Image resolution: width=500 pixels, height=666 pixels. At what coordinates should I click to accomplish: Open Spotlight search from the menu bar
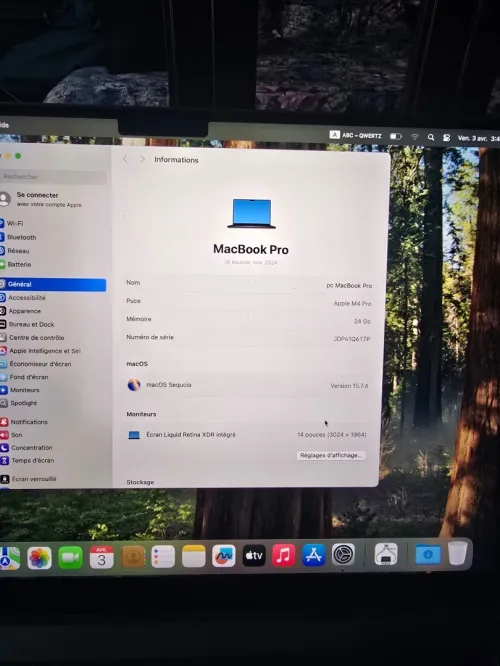[x=431, y=137]
